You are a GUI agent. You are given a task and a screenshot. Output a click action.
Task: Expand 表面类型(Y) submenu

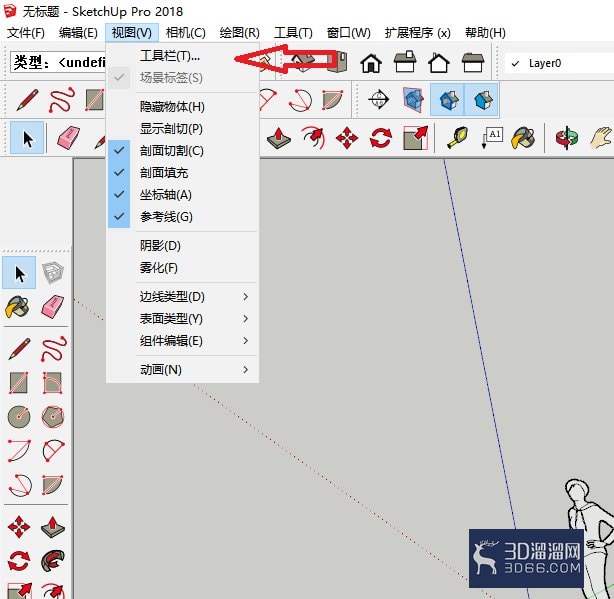click(182, 319)
